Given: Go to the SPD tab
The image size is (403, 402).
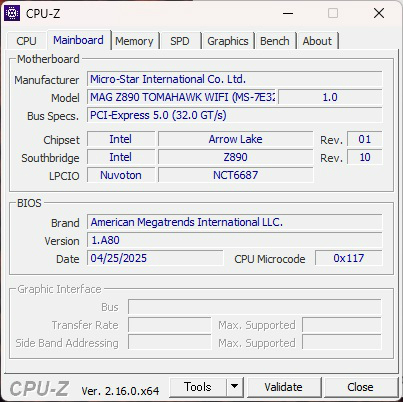Looking at the screenshot, I should coord(180,41).
